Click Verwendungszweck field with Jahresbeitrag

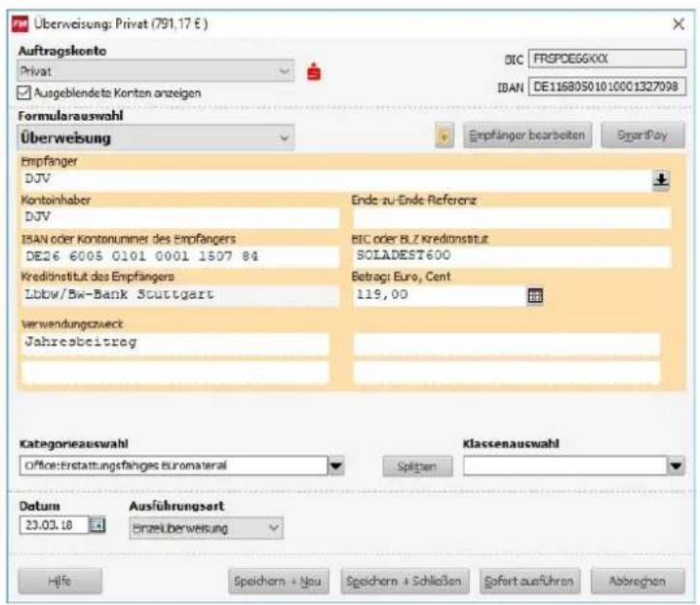[x=175, y=343]
